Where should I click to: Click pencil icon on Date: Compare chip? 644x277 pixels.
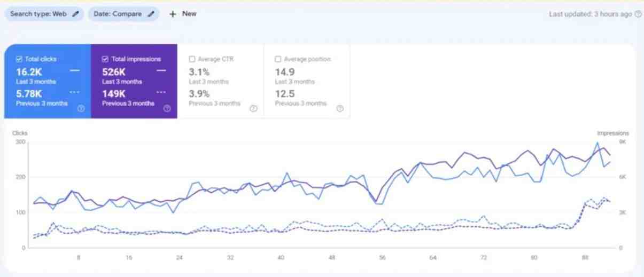(x=151, y=14)
